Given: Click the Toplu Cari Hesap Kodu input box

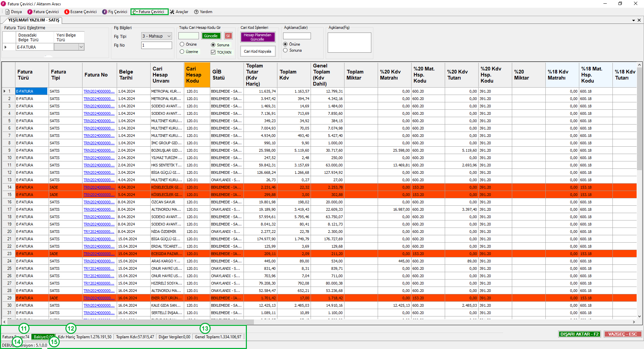Looking at the screenshot, I should click(x=189, y=36).
